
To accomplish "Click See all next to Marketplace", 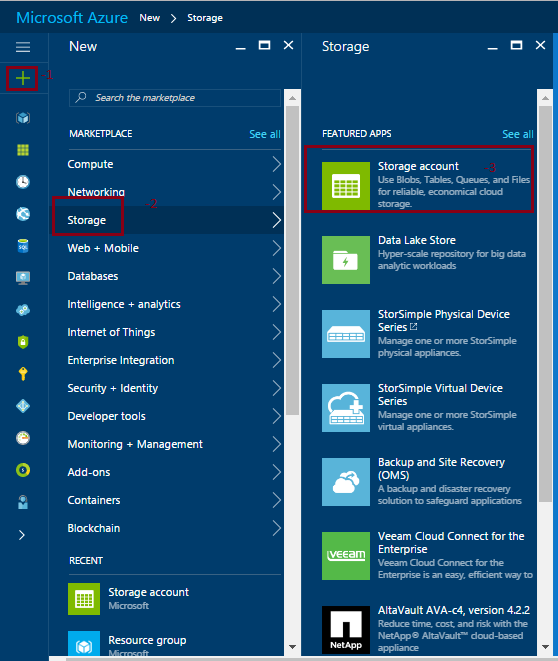I will pos(265,134).
